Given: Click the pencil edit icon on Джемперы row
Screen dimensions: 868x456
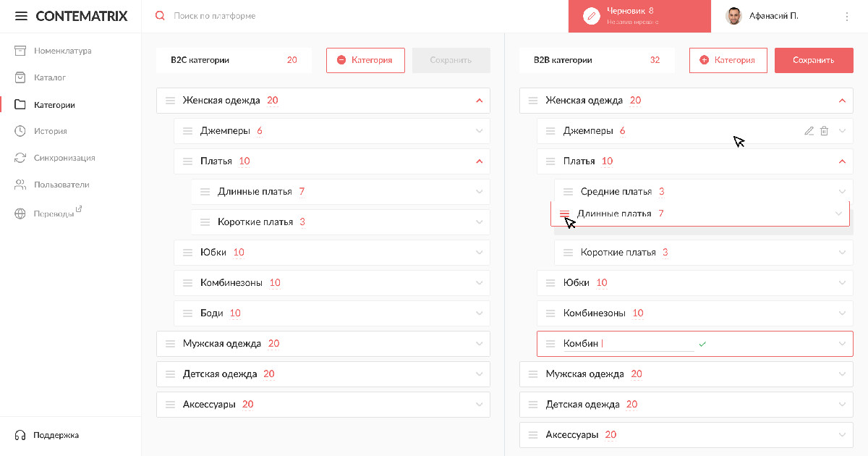Looking at the screenshot, I should [x=809, y=131].
